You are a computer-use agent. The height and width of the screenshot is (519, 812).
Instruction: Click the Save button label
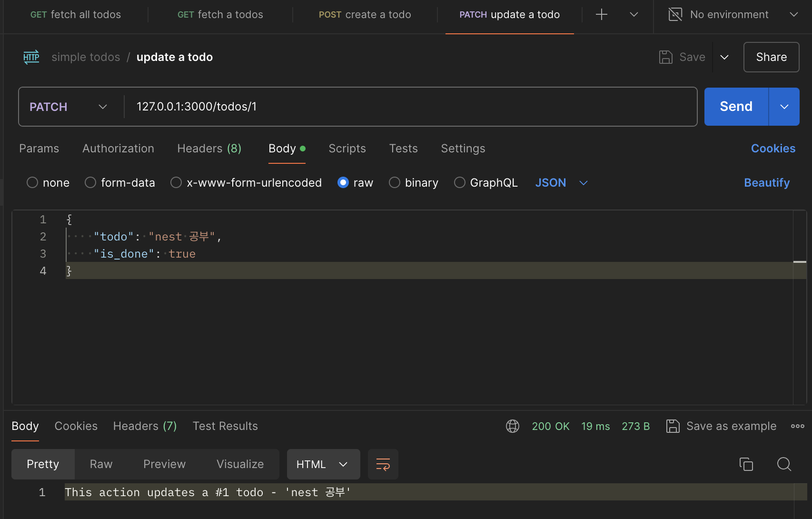693,57
